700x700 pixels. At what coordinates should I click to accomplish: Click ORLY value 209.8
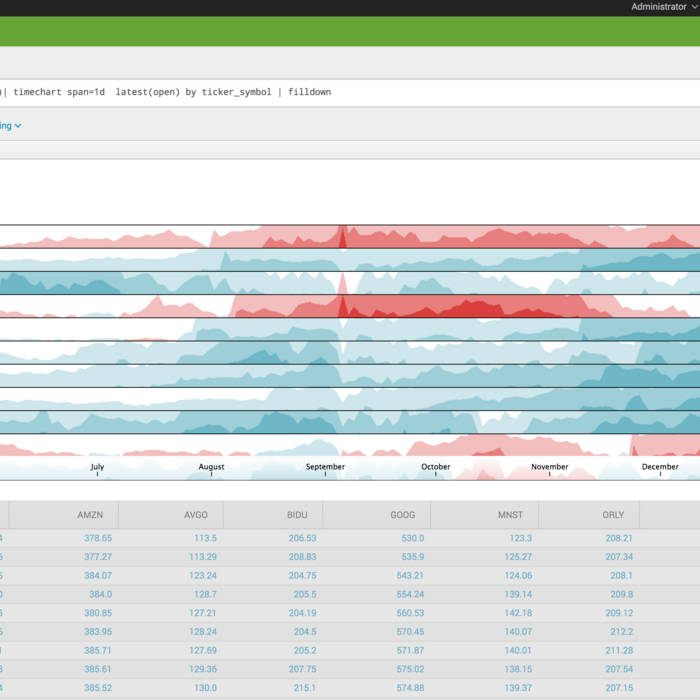coord(621,595)
